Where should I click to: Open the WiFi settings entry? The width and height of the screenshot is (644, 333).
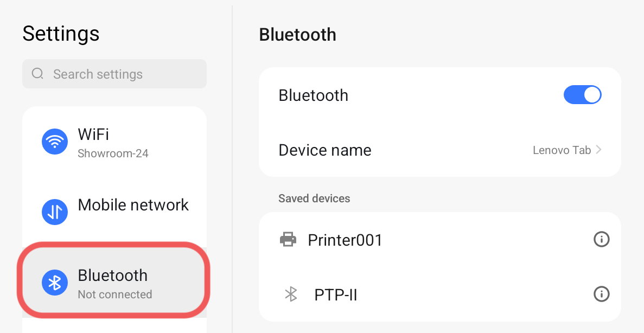(114, 142)
